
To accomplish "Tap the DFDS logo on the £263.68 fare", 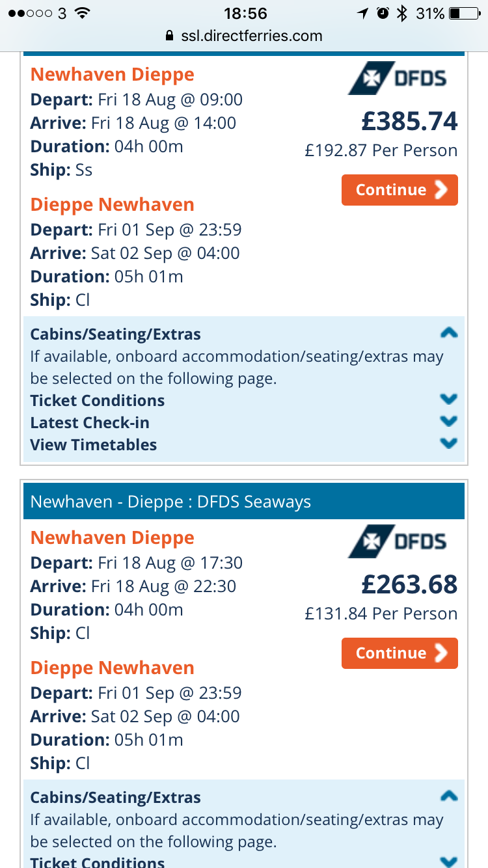I will click(x=398, y=541).
